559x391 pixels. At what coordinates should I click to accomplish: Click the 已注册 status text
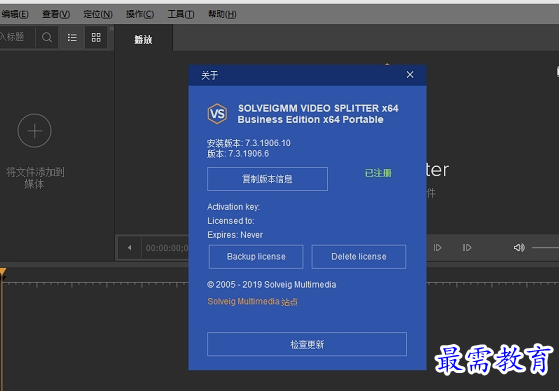(378, 173)
